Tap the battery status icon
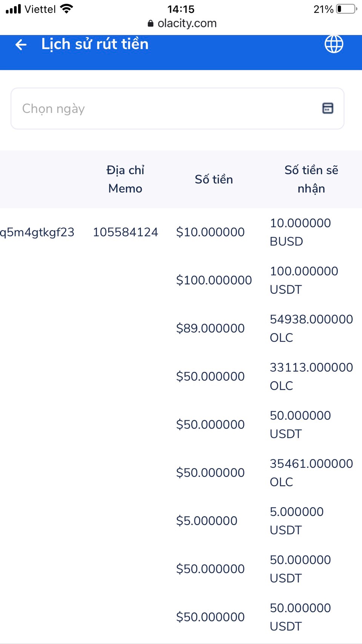Screen dimensions: 362x644 click(x=347, y=9)
